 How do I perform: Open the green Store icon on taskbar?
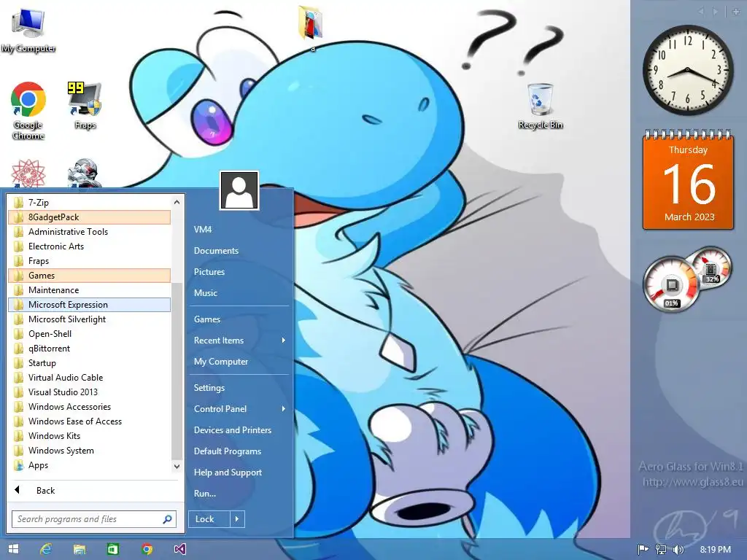coord(112,549)
